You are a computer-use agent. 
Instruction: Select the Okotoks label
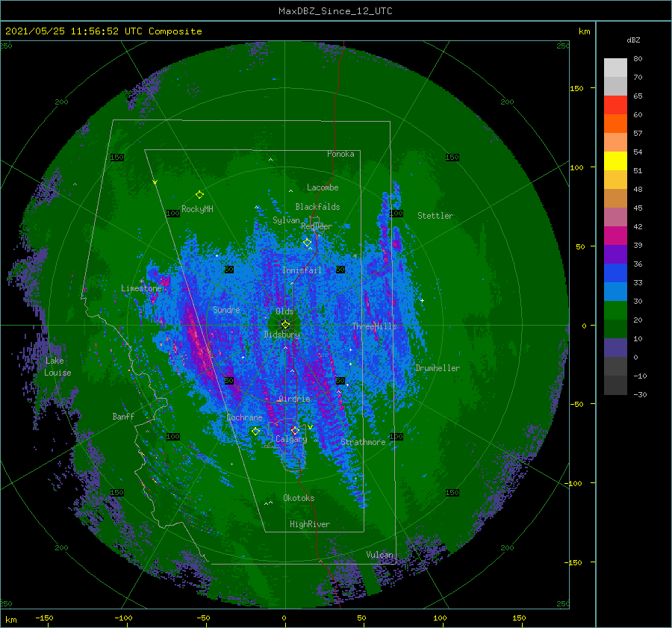[299, 498]
